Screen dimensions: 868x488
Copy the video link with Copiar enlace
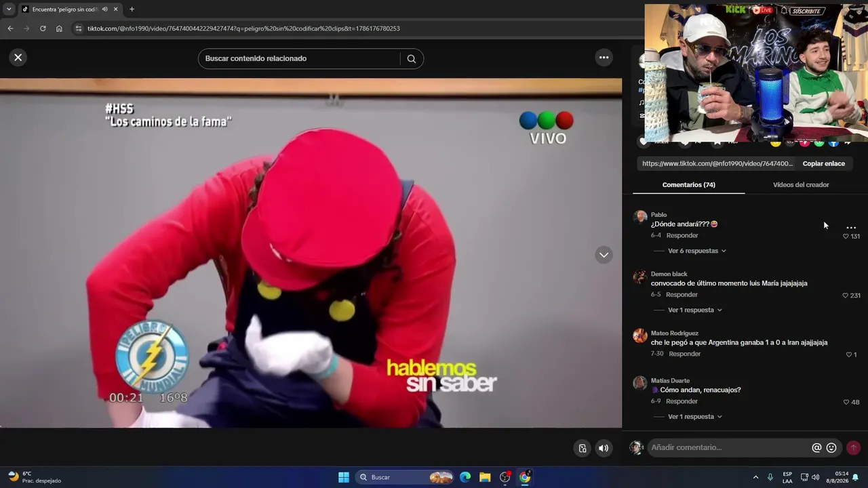click(x=823, y=163)
